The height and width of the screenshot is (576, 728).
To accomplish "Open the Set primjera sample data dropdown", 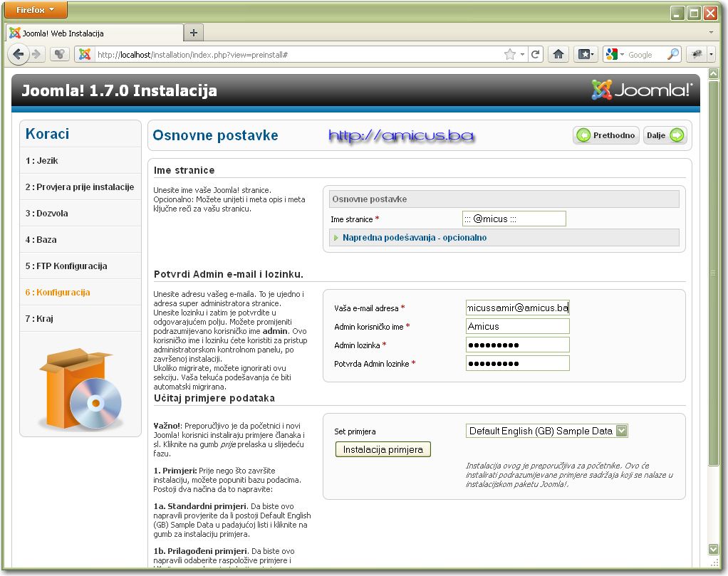I will tap(546, 431).
